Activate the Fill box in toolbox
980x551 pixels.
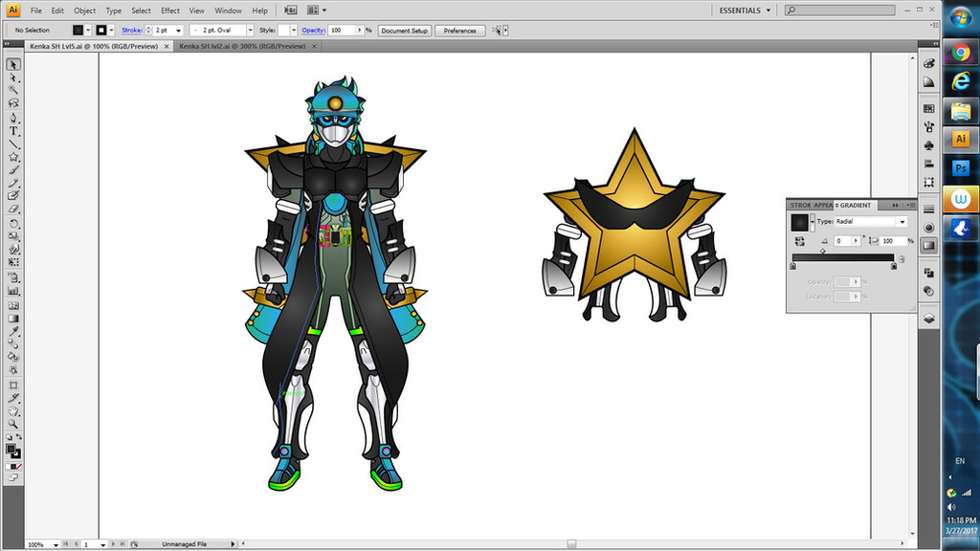coord(11,449)
